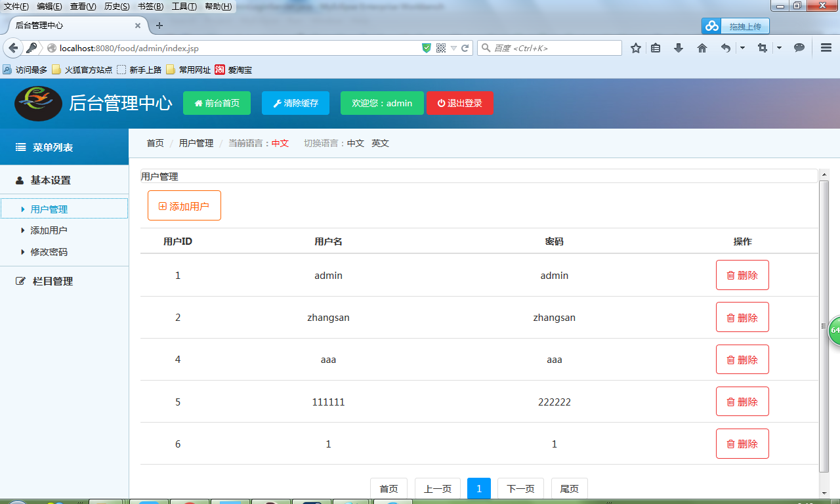Click the orange 添加用户 button

click(x=184, y=205)
